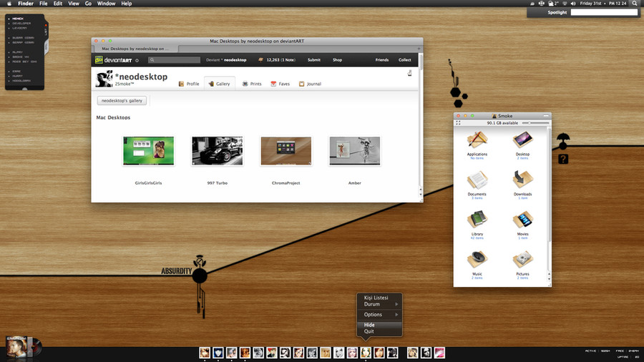Screen dimensions: 644x362
Task: Switch to the Gallery tab
Action: click(x=220, y=83)
